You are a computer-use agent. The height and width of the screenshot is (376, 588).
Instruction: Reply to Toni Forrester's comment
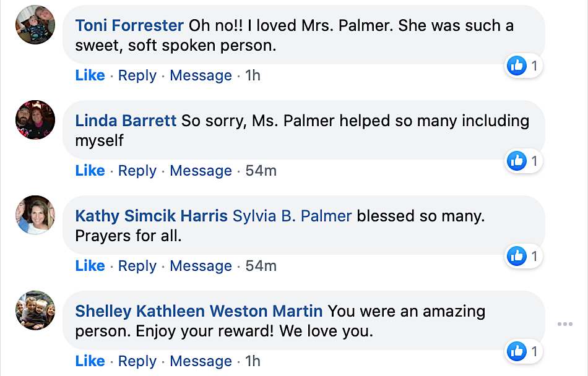click(137, 75)
